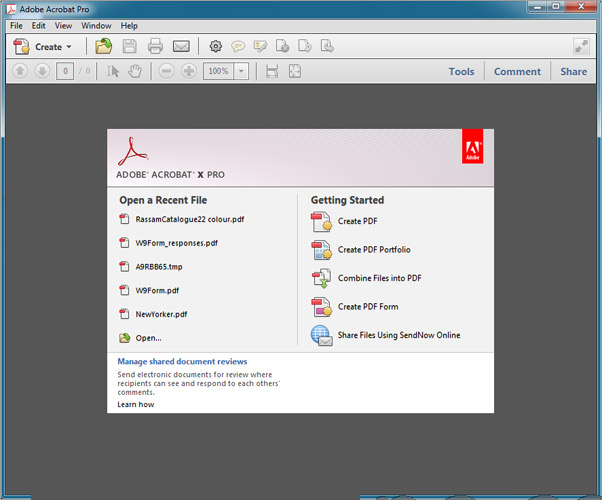
Task: Click the 100% zoom value field
Action: tap(218, 71)
